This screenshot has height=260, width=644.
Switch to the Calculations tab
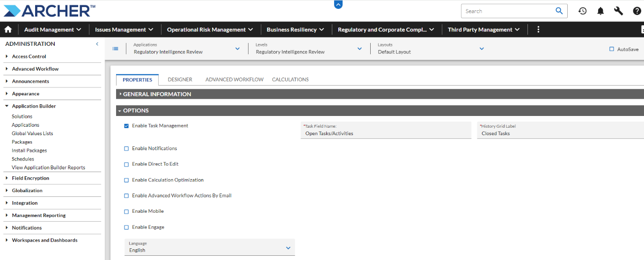click(290, 79)
